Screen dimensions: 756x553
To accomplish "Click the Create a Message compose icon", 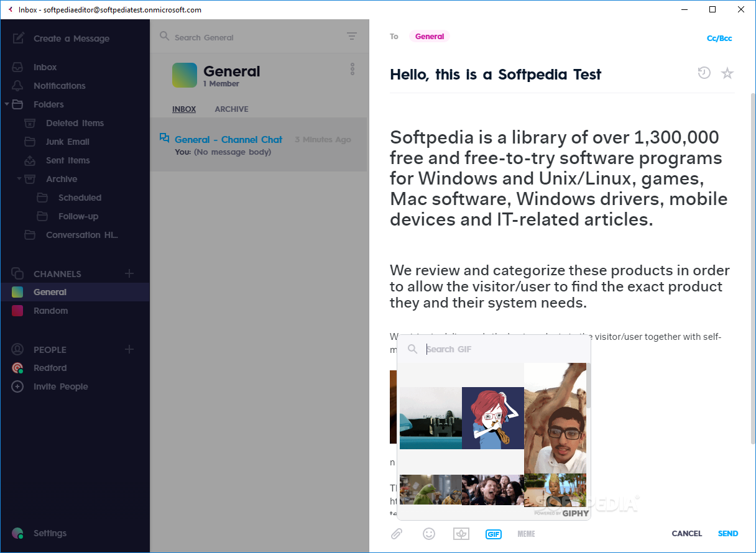I will 18,38.
